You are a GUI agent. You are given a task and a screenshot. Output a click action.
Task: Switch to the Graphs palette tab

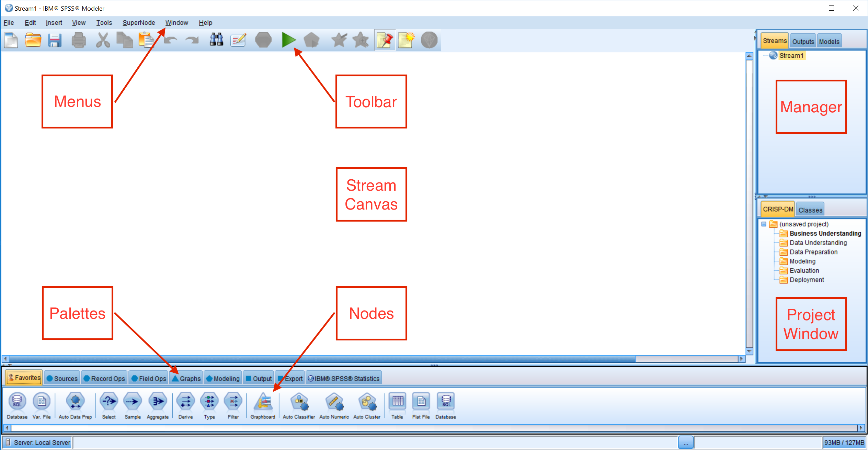186,378
